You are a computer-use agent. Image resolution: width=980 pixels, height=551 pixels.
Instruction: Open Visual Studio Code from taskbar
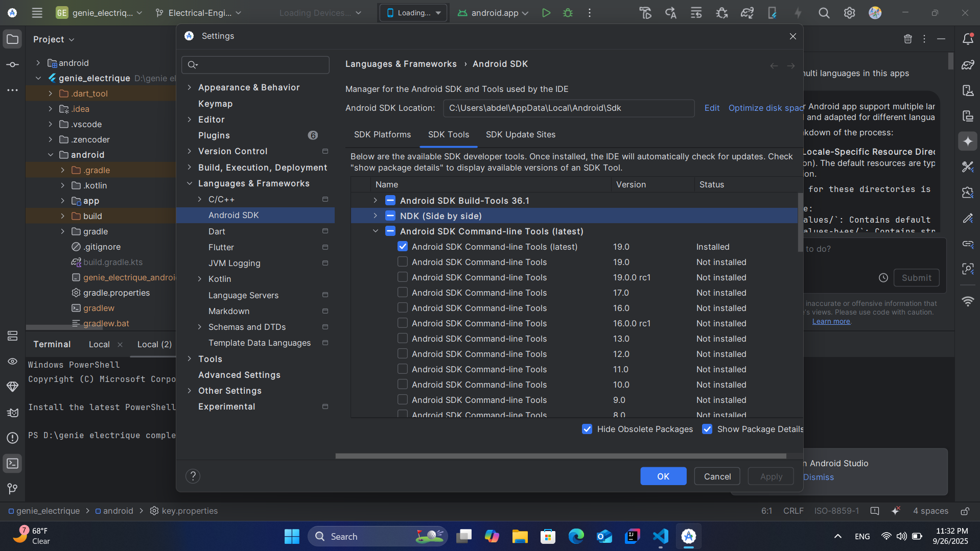(660, 536)
